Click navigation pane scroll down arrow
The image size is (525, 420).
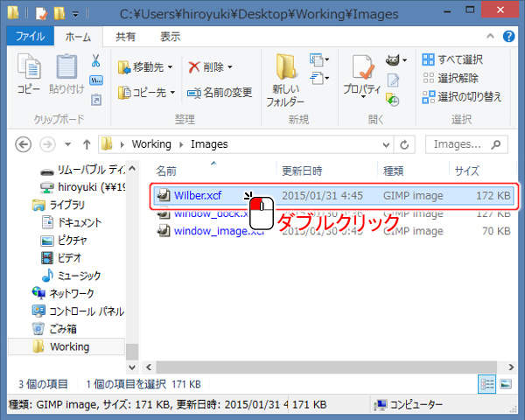(132, 367)
